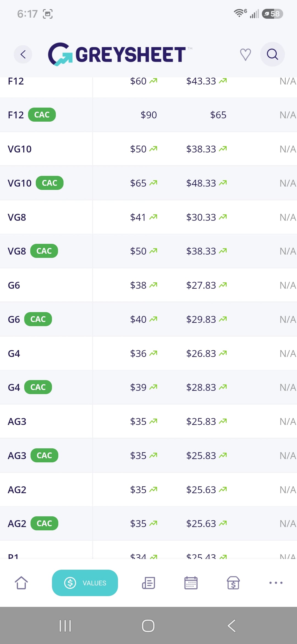
Task: Go to Home tab icon
Action: click(x=21, y=583)
